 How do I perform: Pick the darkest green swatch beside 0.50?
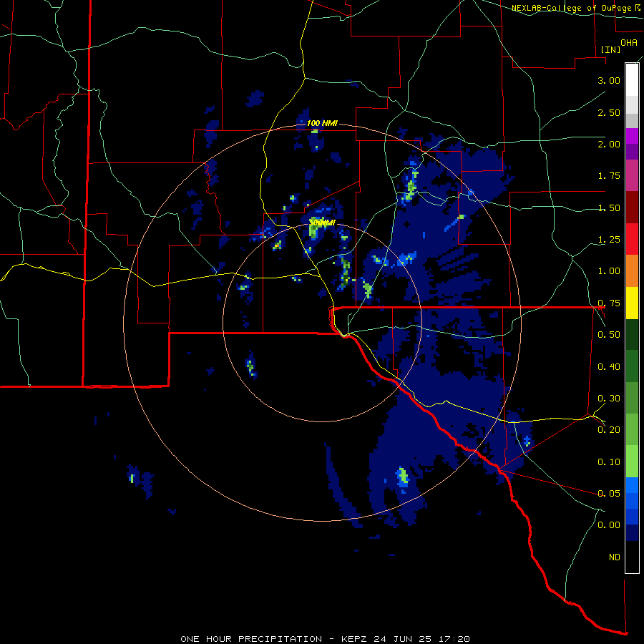click(632, 335)
